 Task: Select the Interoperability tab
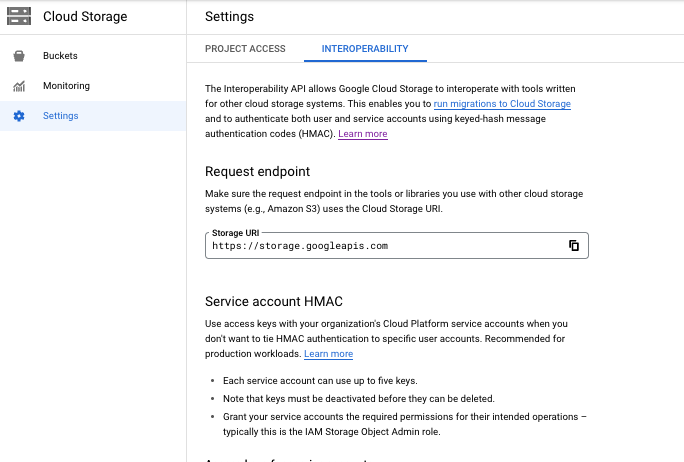point(364,49)
